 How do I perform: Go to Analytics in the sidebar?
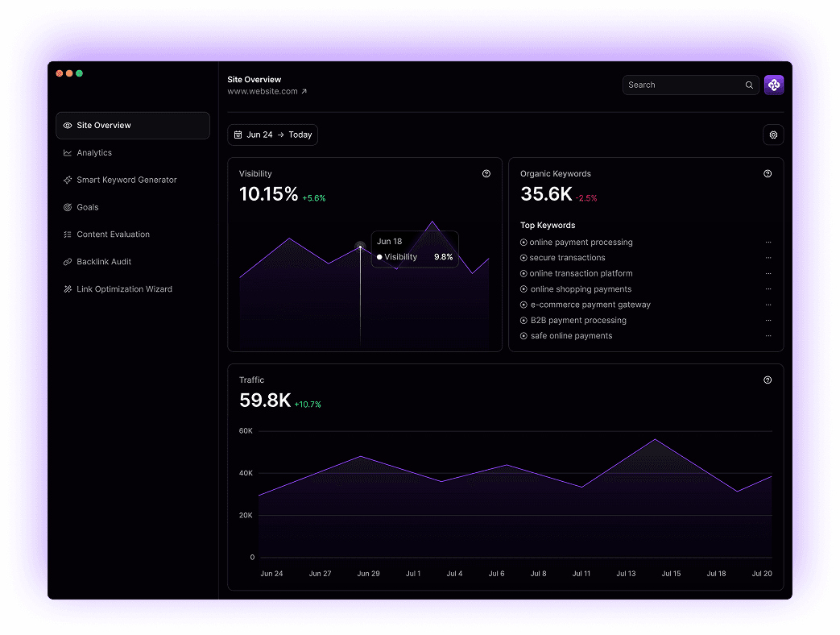pyautogui.click(x=94, y=153)
